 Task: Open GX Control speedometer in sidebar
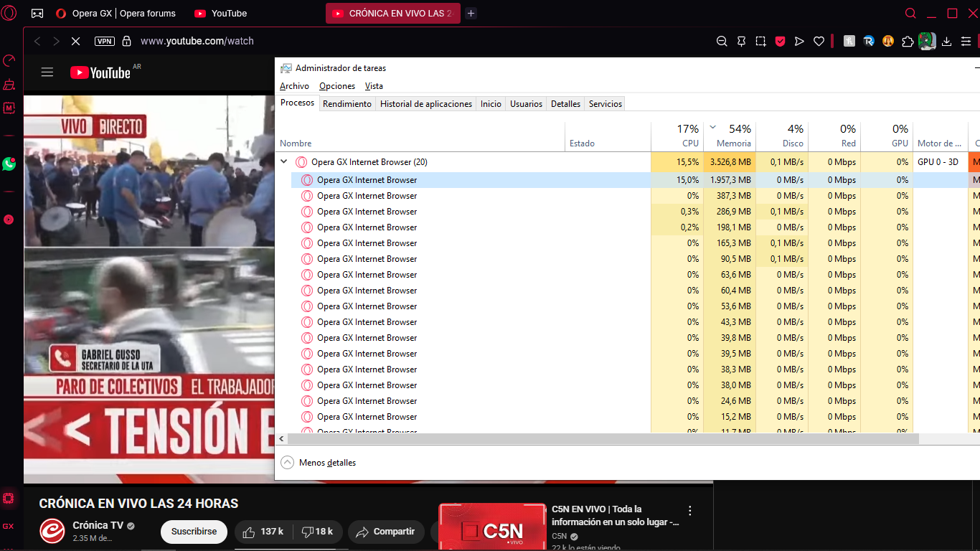[9, 61]
